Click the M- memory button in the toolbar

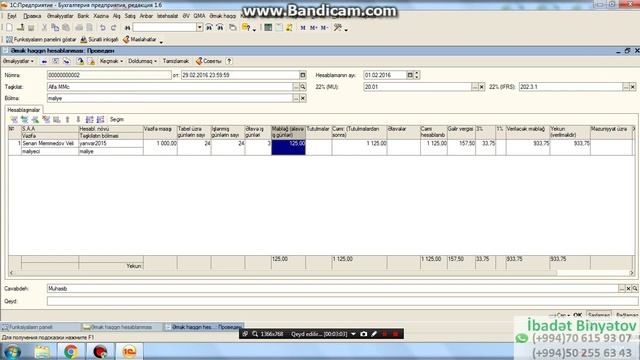click(x=324, y=28)
